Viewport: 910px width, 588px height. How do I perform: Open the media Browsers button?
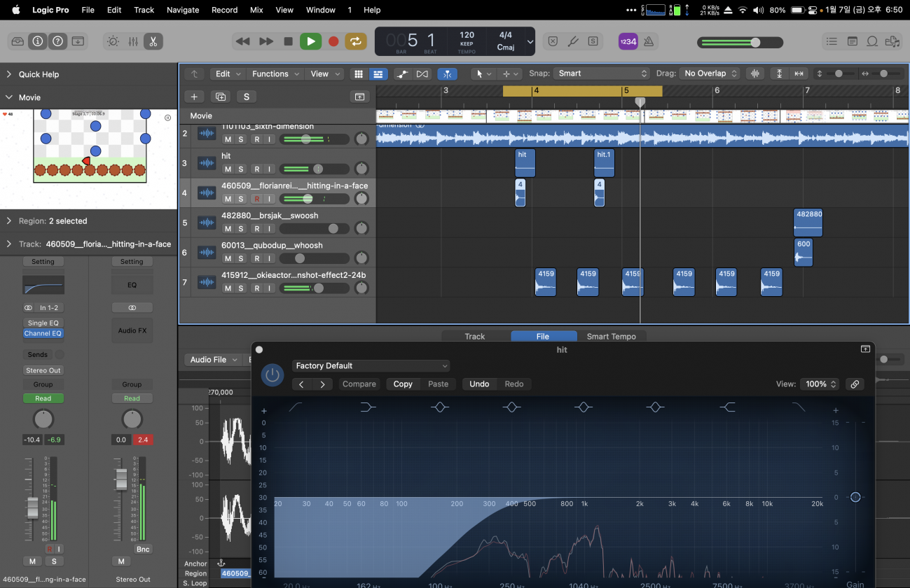click(892, 41)
